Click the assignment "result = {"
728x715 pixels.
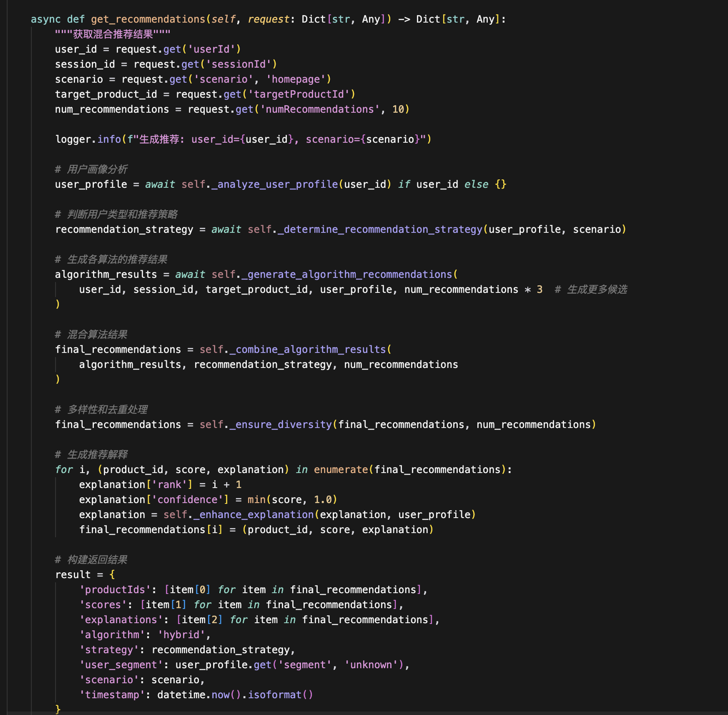tap(85, 575)
